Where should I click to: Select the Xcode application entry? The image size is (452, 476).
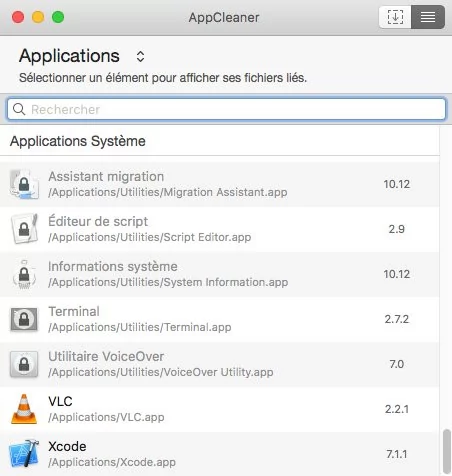point(220,454)
